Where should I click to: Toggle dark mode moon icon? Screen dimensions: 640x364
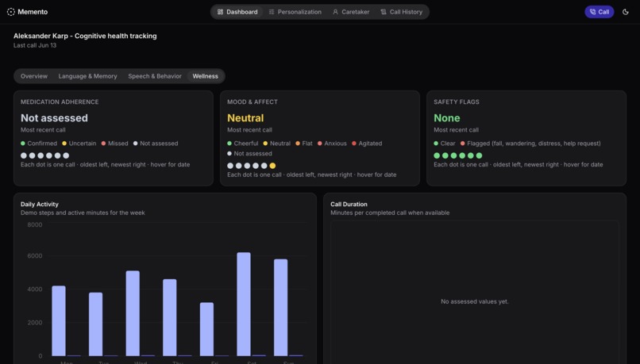[x=625, y=12]
